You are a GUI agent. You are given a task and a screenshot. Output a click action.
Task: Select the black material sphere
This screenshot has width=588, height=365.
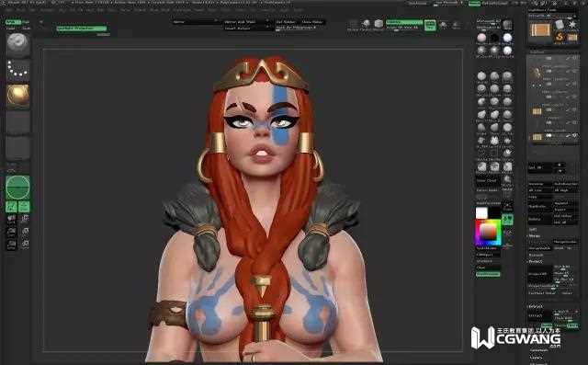coord(494,39)
